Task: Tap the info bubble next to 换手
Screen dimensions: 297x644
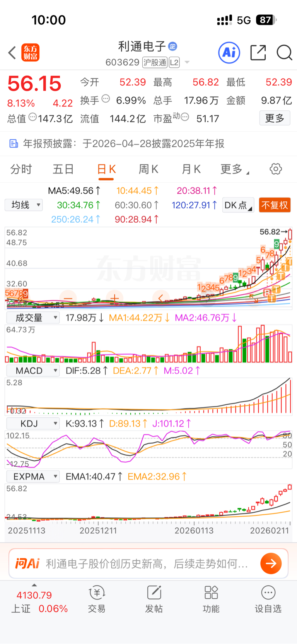Action: pos(106,99)
